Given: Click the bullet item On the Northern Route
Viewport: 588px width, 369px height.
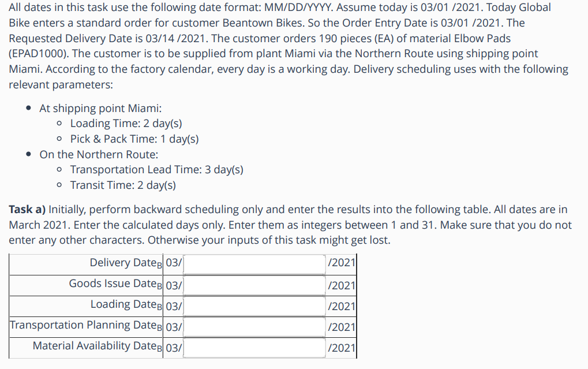Looking at the screenshot, I should coord(98,154).
